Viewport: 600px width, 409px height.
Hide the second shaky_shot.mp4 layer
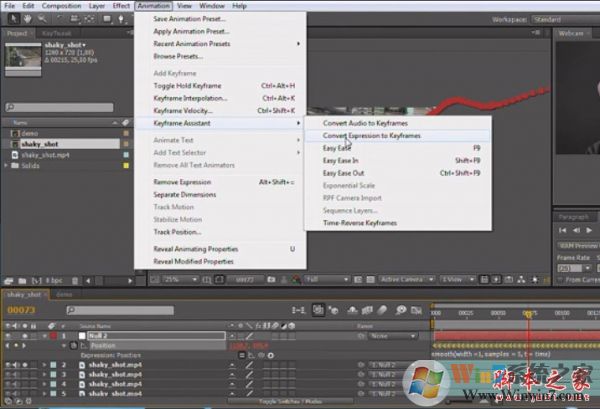coord(7,375)
